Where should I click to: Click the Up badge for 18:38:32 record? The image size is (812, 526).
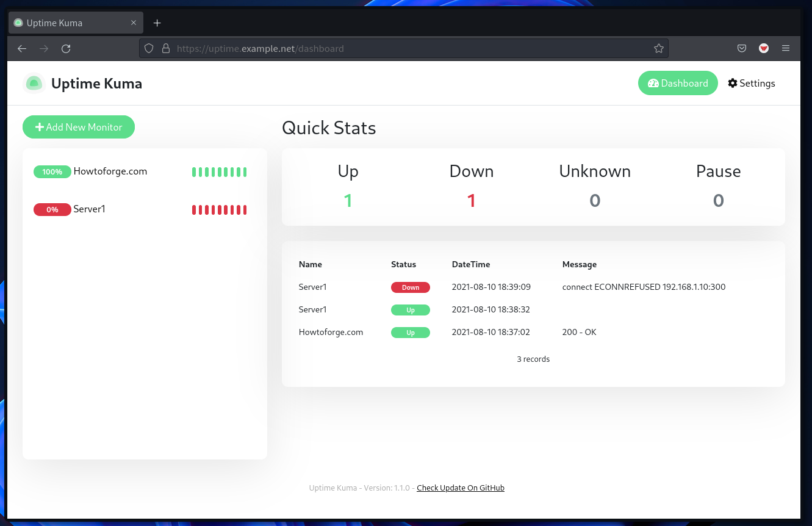point(411,310)
